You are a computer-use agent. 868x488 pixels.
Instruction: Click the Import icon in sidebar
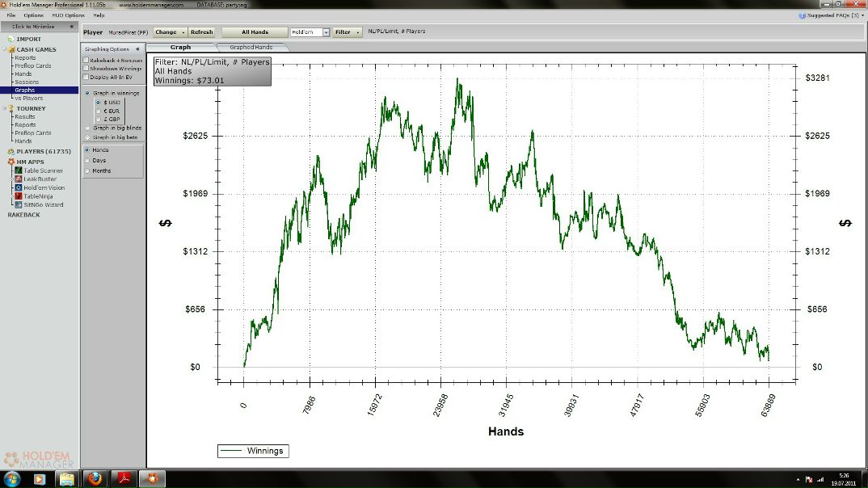click(11, 39)
